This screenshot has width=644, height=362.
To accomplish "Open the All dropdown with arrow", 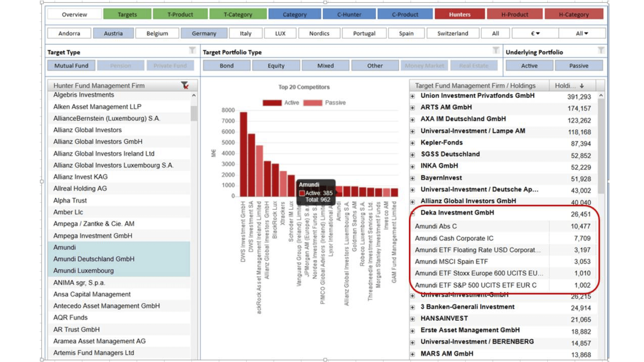I will (582, 33).
